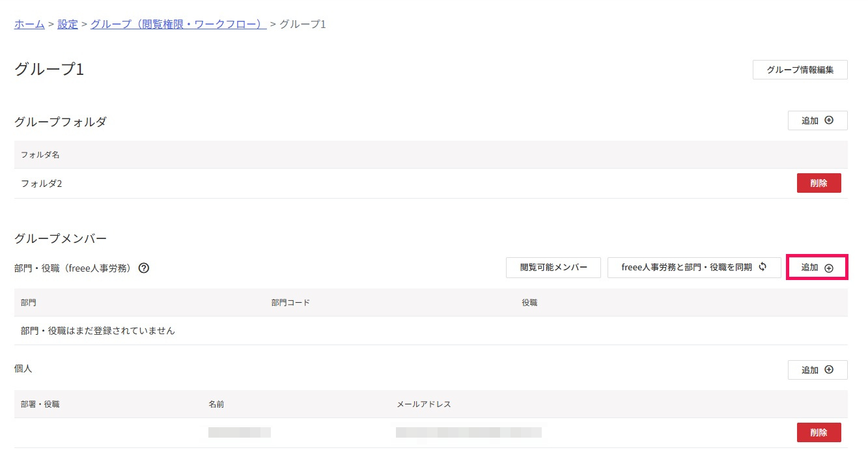Go to 設定 breadcrumb link
The height and width of the screenshot is (465, 868).
[x=68, y=24]
